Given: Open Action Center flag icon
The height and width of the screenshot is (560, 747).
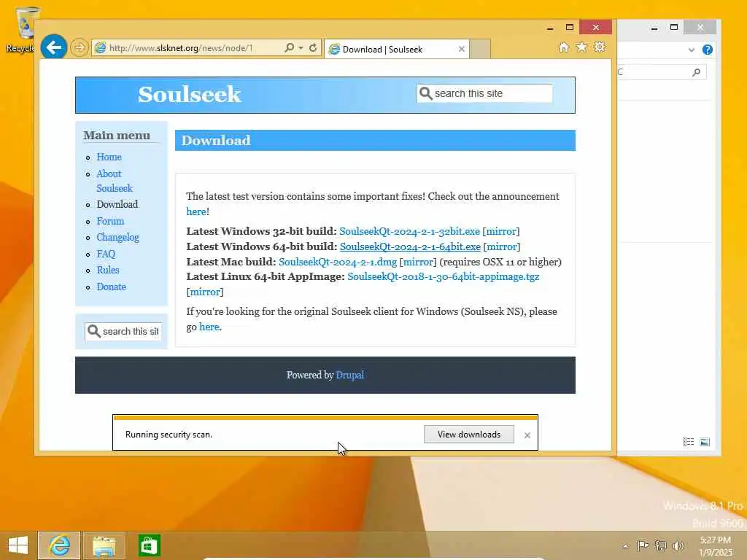Looking at the screenshot, I should 643,545.
